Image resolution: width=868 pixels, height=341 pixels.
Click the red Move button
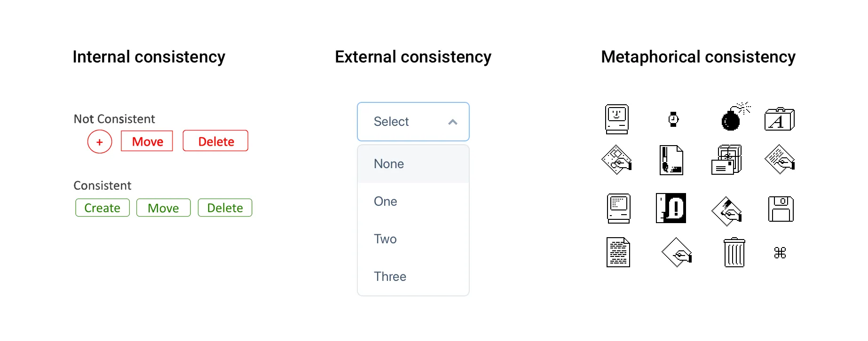coord(147,141)
